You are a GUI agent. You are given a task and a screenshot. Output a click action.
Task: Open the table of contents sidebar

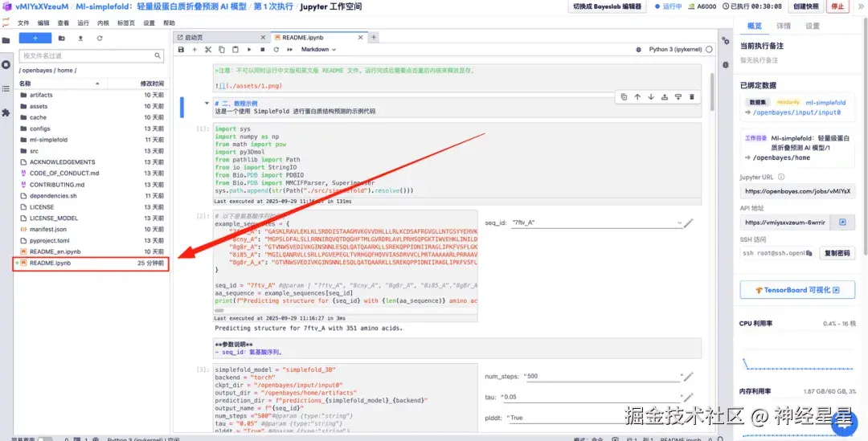tap(6, 88)
